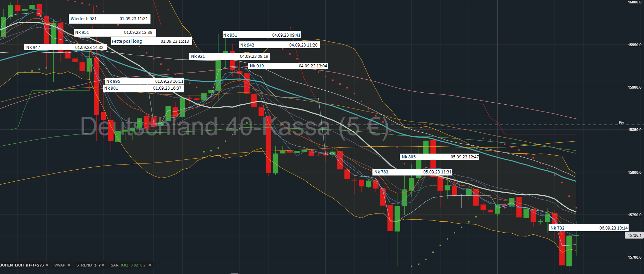This screenshot has width=644, height=274.
Task: Click the 16000.0 price axis label
Action: coord(635,2)
